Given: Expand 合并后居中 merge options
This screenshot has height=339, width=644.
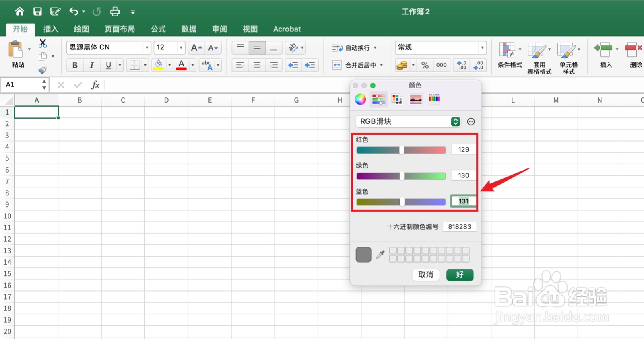Looking at the screenshot, I should [382, 65].
